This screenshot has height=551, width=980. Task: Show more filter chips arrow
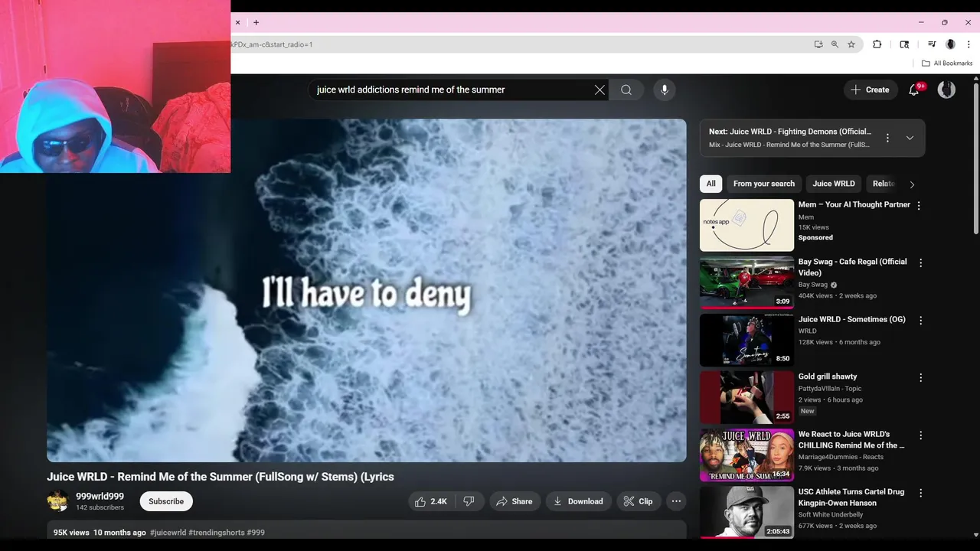(x=912, y=184)
